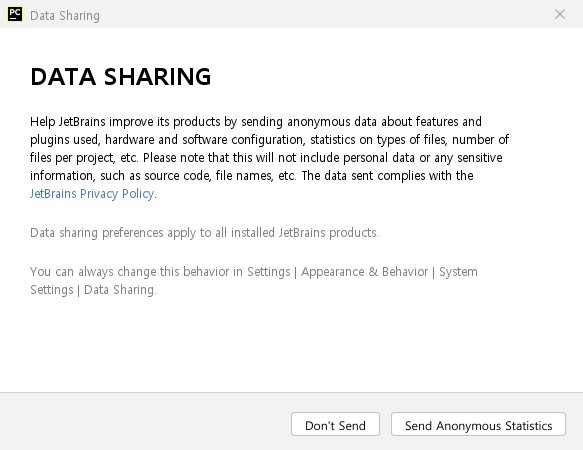Click the PyCharm PC logo icon
Viewport: 583px width, 450px height.
click(15, 14)
